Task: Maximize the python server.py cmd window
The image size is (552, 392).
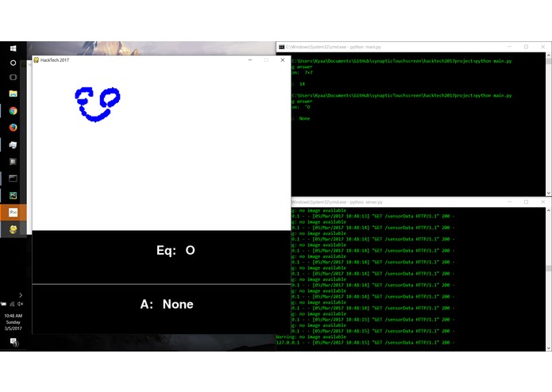Action: coord(526,202)
